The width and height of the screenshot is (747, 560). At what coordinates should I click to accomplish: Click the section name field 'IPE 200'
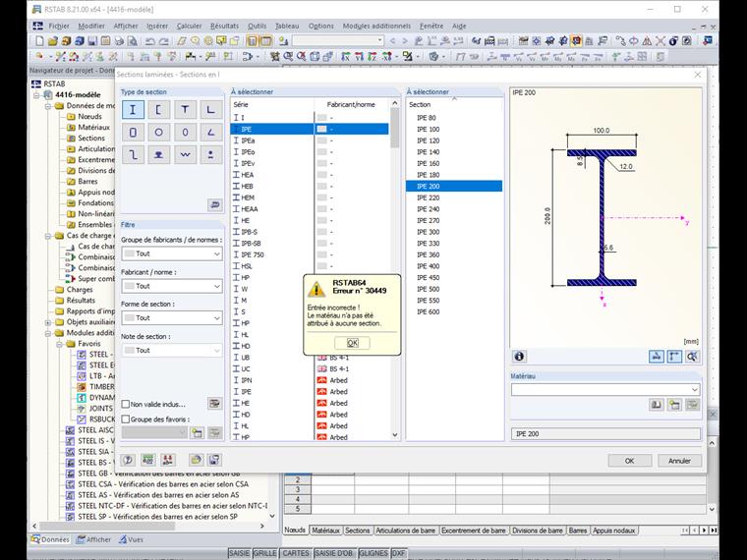(x=605, y=434)
